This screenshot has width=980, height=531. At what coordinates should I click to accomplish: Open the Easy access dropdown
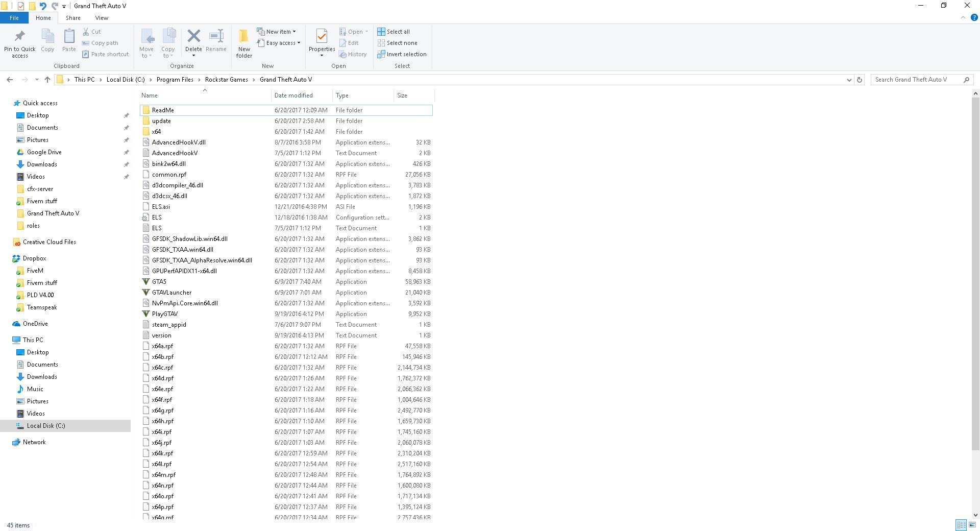[278, 43]
